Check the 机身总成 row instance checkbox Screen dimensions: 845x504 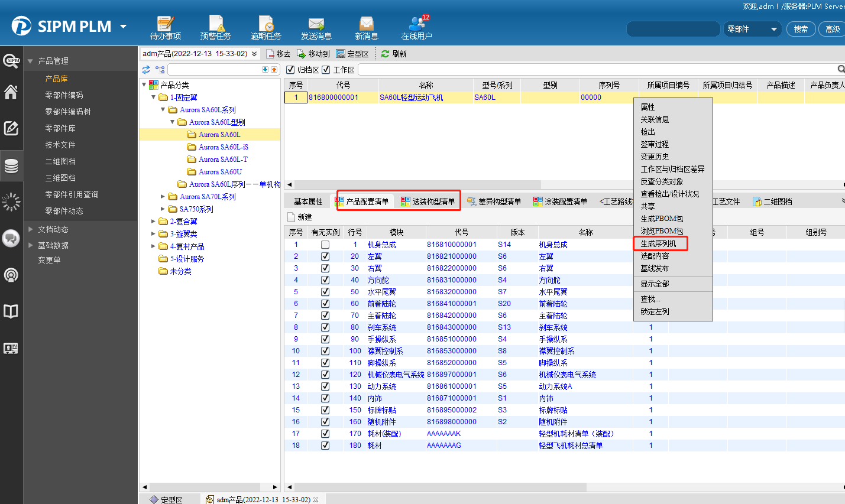pos(325,245)
